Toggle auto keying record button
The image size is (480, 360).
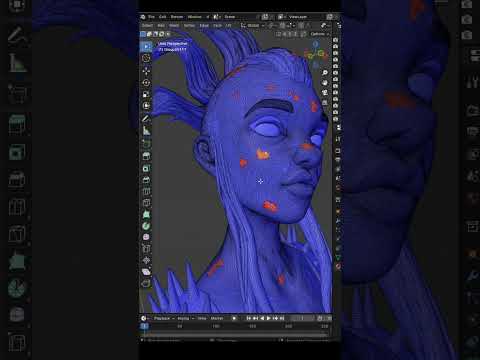pos(234,318)
